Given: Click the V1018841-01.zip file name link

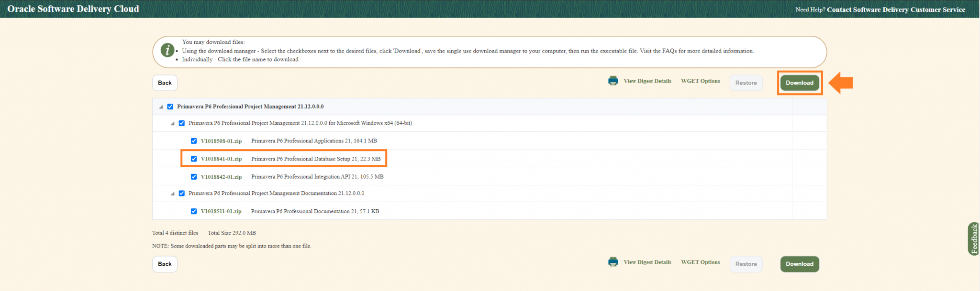Looking at the screenshot, I should pyautogui.click(x=221, y=159).
